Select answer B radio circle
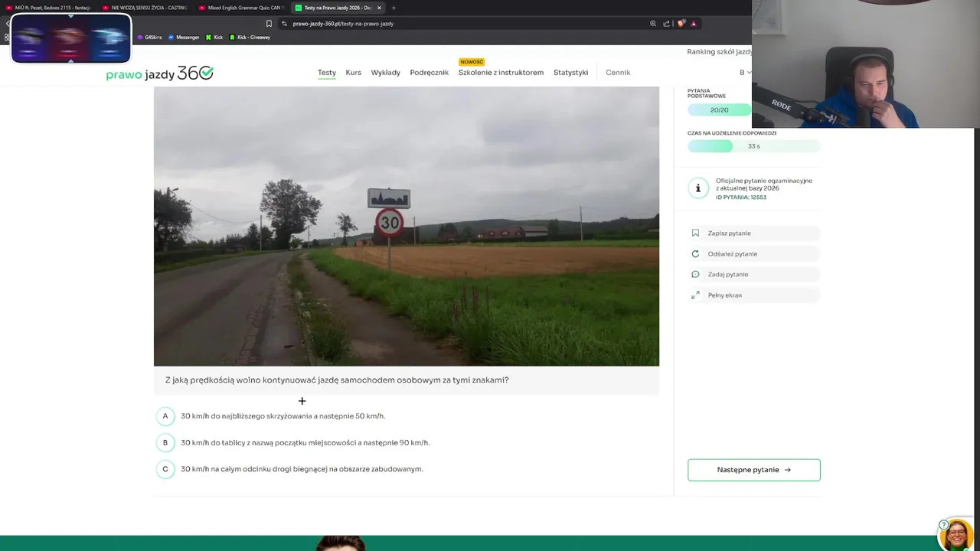Screen dimensions: 980x551 [165, 442]
